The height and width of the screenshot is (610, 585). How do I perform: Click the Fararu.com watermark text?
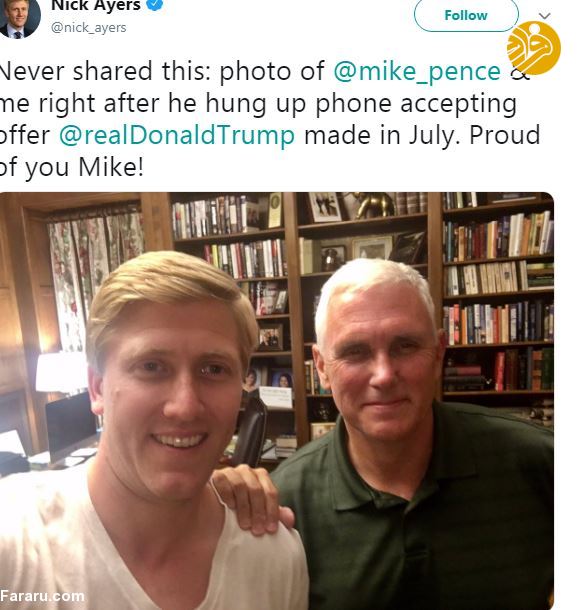(x=42, y=596)
